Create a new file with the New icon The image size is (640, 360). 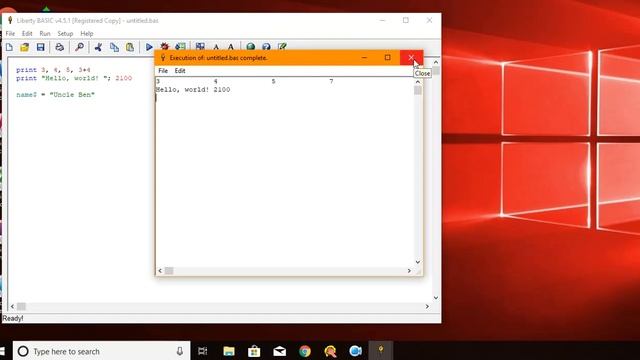(x=9, y=47)
